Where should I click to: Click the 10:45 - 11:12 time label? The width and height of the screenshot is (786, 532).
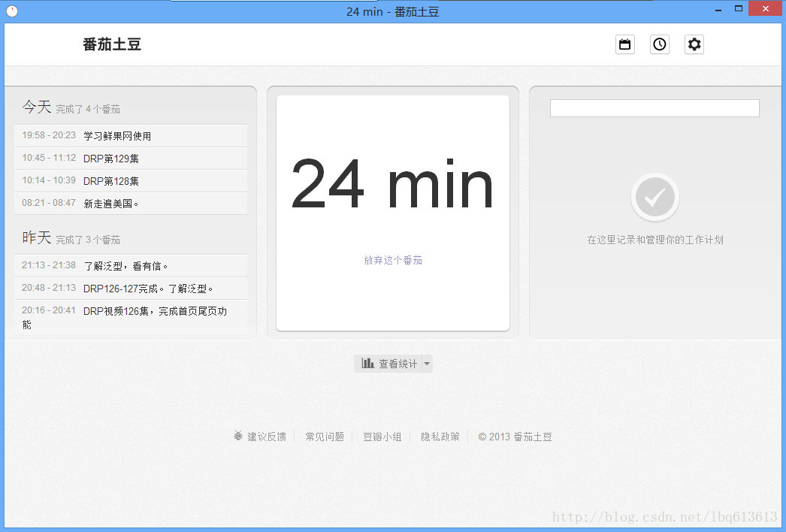click(x=49, y=158)
